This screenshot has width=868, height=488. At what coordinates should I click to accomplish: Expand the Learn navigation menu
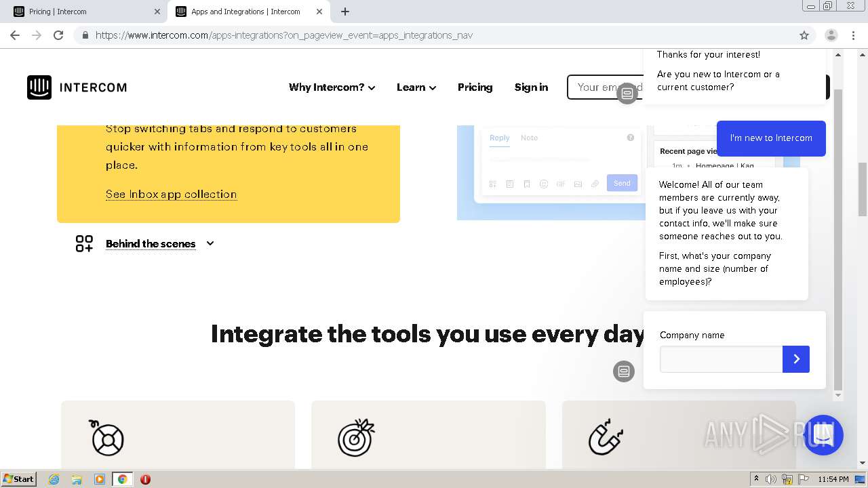pyautogui.click(x=416, y=87)
